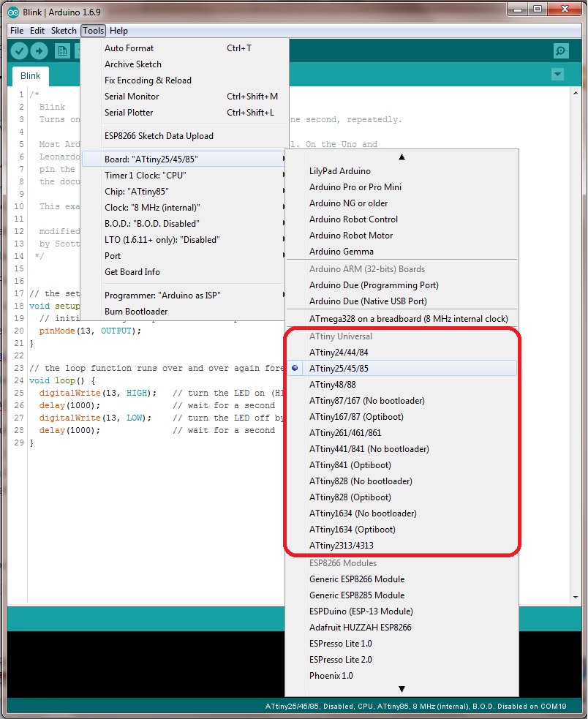Choose ATtiny167/87 (Optiboot)
Screen dimensions: 588x719
tap(402, 416)
